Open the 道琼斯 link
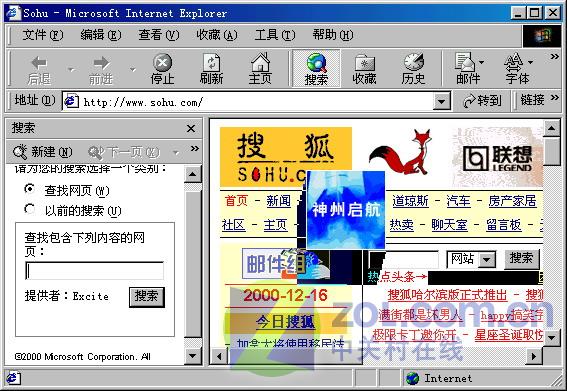This screenshot has width=567, height=391. click(x=410, y=201)
